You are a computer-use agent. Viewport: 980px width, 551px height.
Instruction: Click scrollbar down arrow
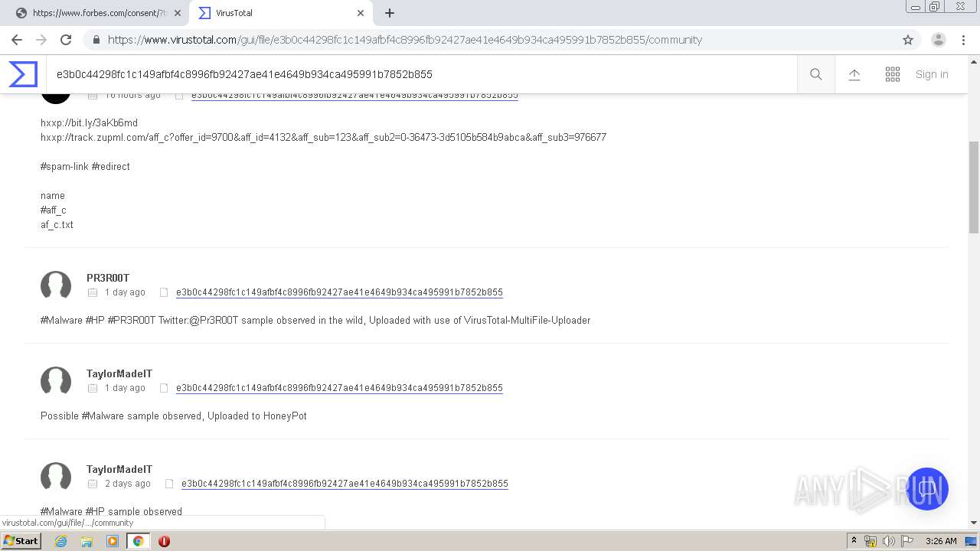point(974,523)
